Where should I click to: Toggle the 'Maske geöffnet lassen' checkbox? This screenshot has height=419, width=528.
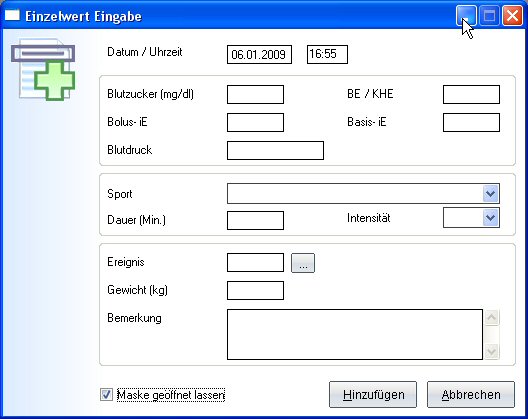106,394
